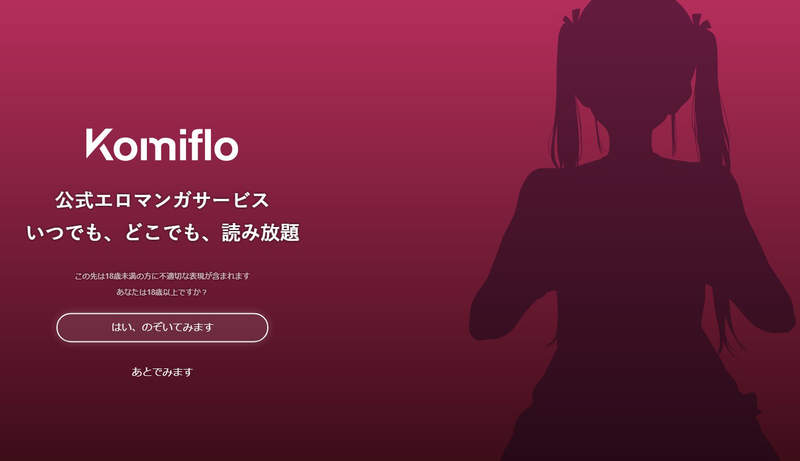
Task: Click the あなたは18歳以上ですか？ question text
Action: click(162, 292)
